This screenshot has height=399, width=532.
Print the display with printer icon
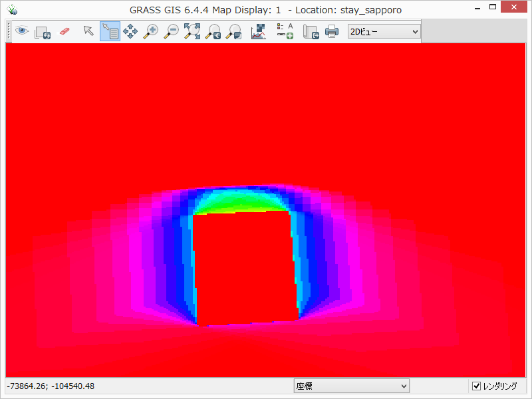[331, 31]
